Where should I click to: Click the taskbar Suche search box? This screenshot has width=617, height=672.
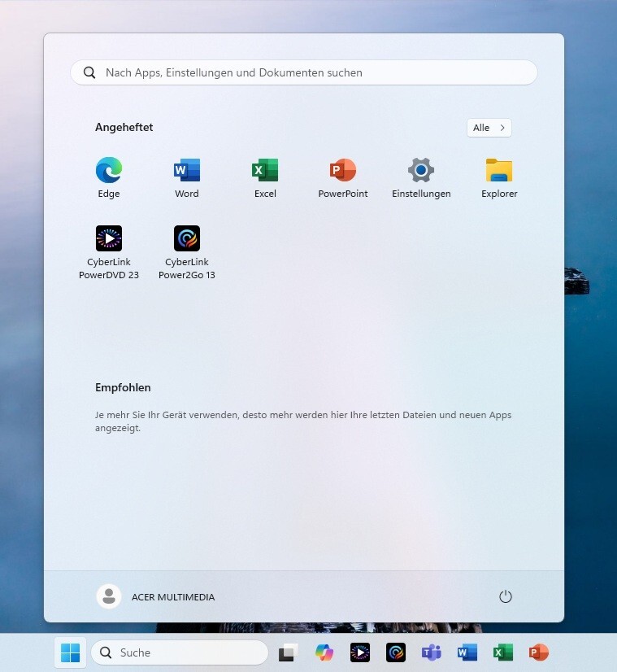tap(180, 652)
